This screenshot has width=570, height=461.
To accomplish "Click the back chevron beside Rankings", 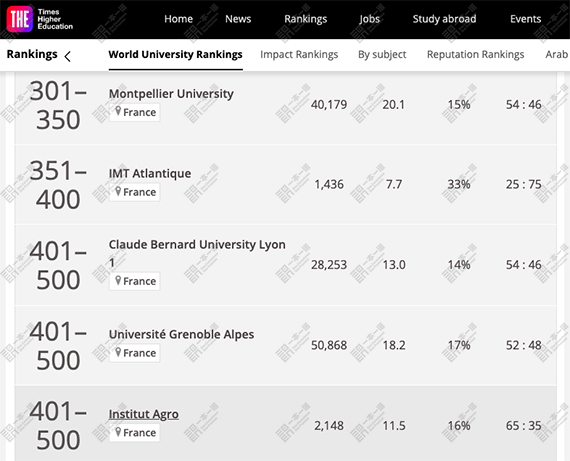I will (68, 56).
